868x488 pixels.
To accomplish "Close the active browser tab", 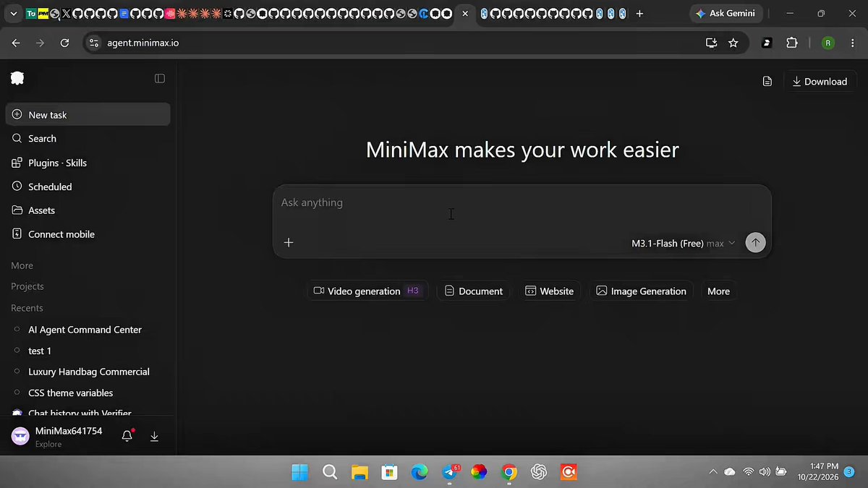I will coord(464,13).
